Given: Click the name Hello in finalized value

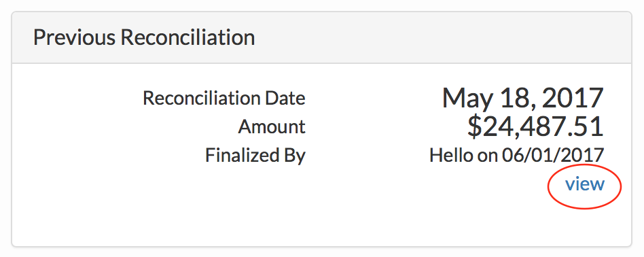Looking at the screenshot, I should click(451, 156).
